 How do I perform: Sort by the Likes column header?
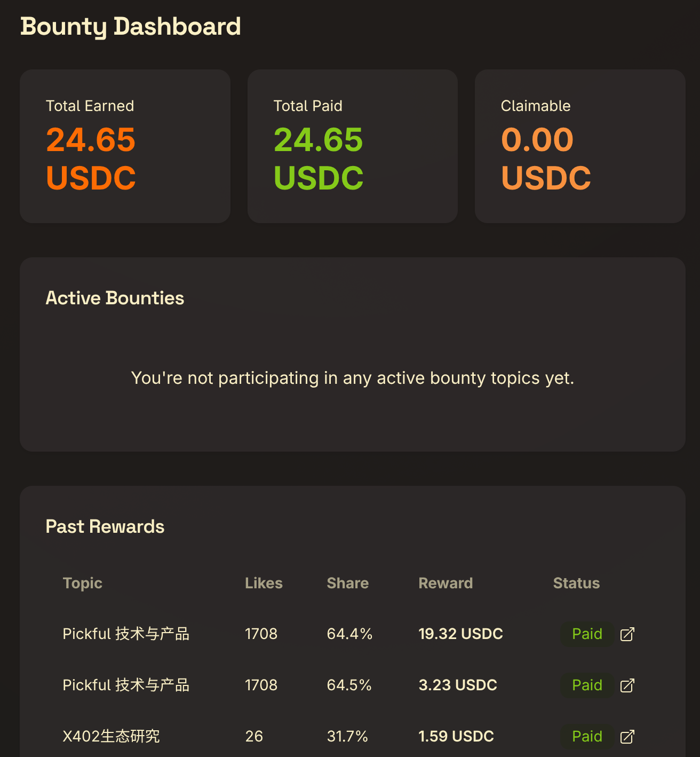pos(264,583)
